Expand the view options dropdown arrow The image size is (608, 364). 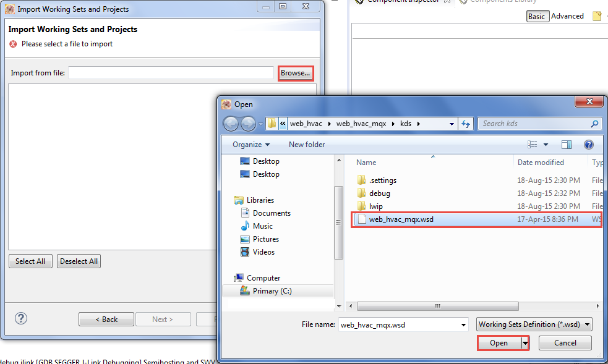tap(546, 145)
